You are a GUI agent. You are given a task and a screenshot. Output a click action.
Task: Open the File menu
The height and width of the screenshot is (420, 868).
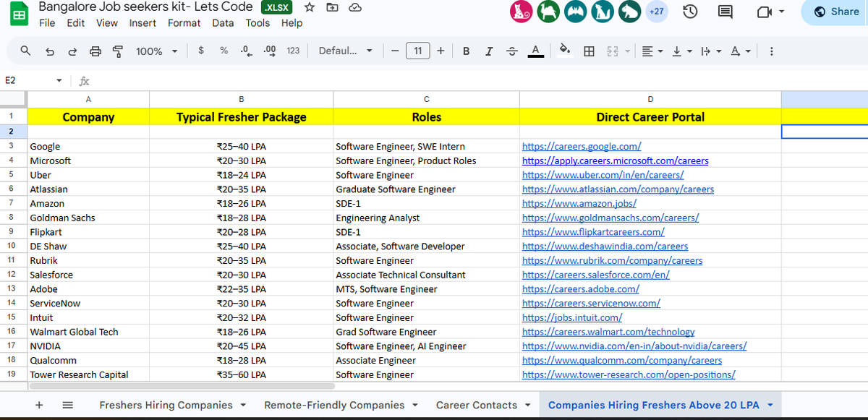click(x=47, y=23)
